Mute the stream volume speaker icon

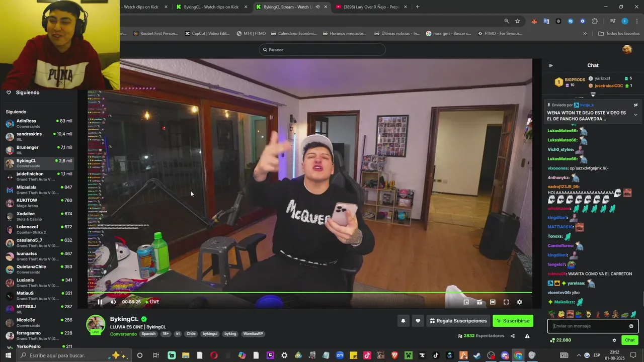click(113, 302)
